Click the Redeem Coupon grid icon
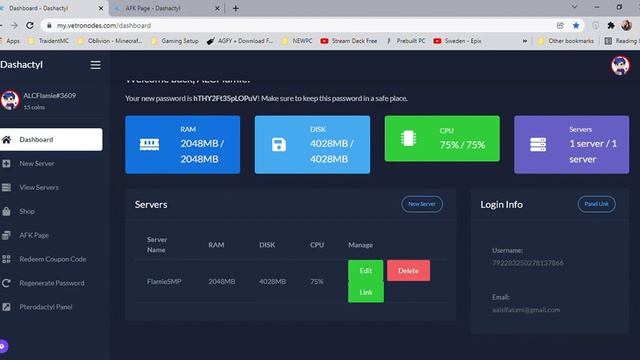This screenshot has height=360, width=640. coord(6,259)
